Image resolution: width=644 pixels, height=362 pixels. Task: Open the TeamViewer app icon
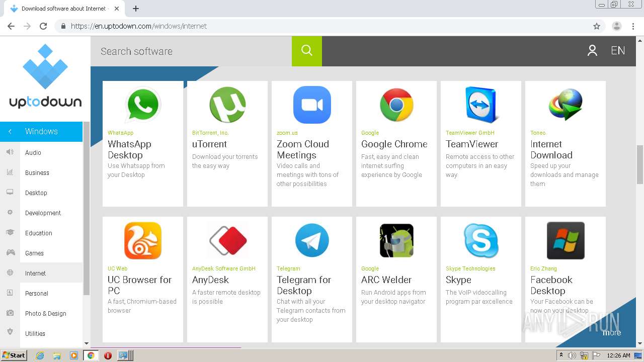(x=481, y=105)
